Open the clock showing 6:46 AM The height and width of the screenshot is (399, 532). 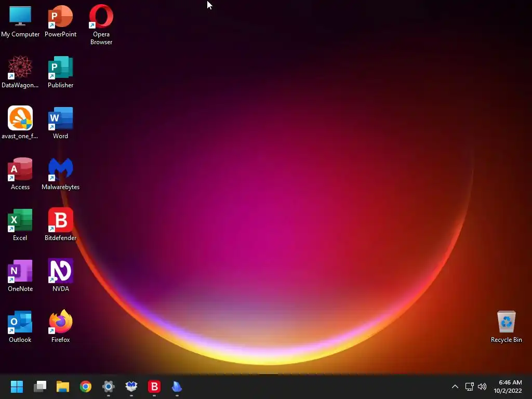(x=508, y=387)
